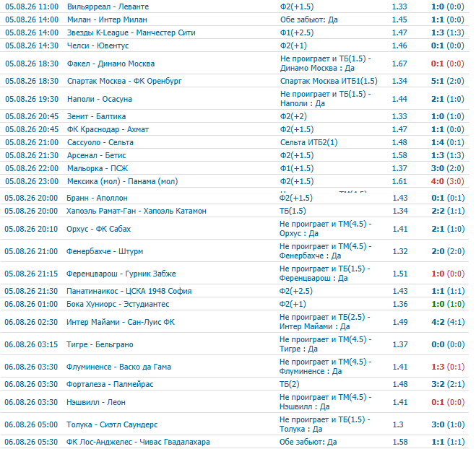Select the Бранн - Аполлон match
This screenshot has height=449, width=476.
pyautogui.click(x=97, y=198)
